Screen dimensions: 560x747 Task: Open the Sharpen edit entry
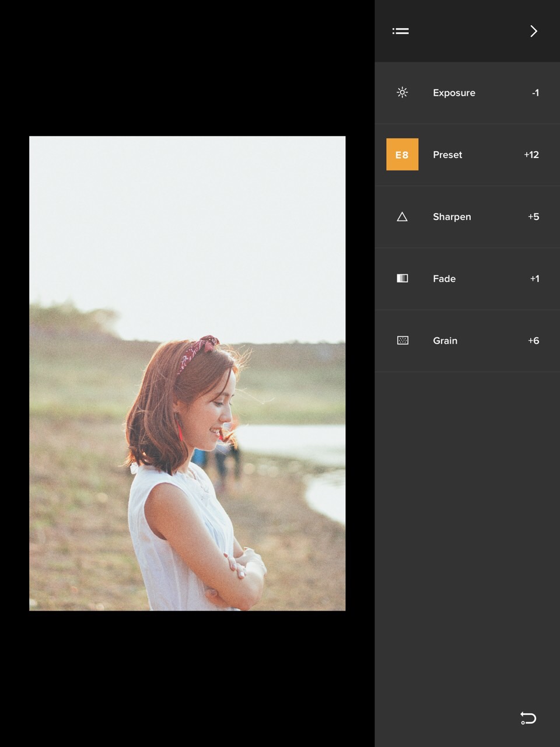point(467,217)
